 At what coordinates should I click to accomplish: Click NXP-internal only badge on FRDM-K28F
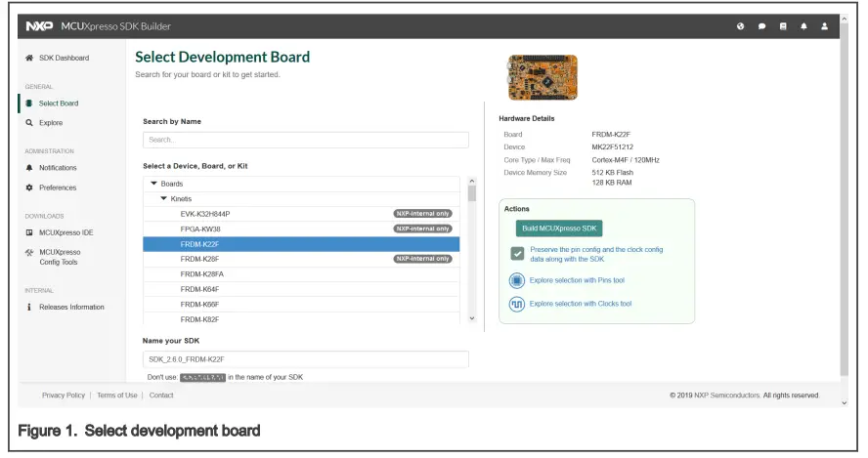click(x=423, y=259)
